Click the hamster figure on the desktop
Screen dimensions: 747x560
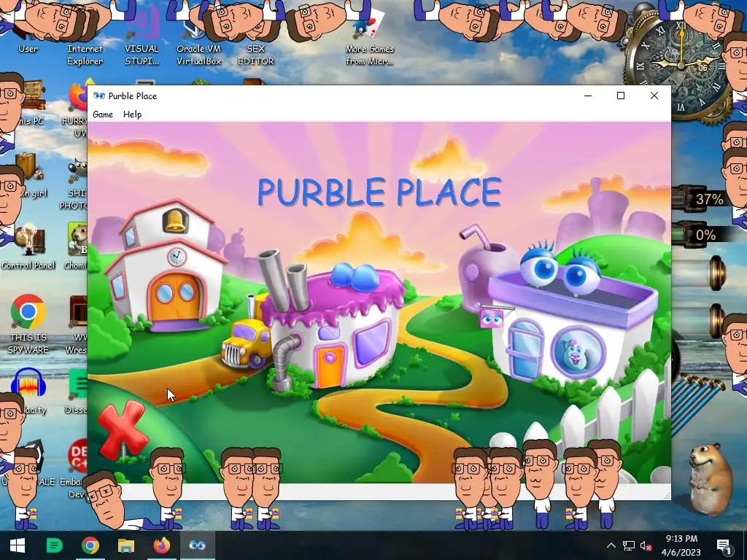point(710,478)
